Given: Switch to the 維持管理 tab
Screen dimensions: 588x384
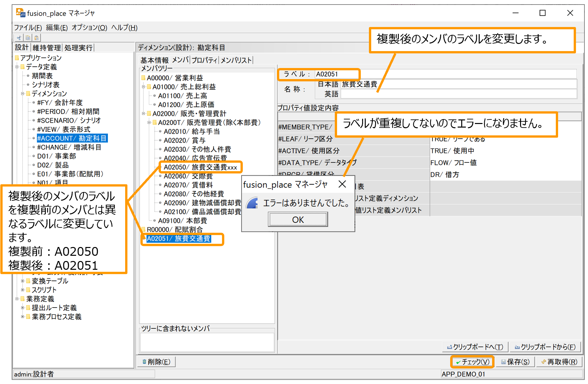Looking at the screenshot, I should [47, 48].
